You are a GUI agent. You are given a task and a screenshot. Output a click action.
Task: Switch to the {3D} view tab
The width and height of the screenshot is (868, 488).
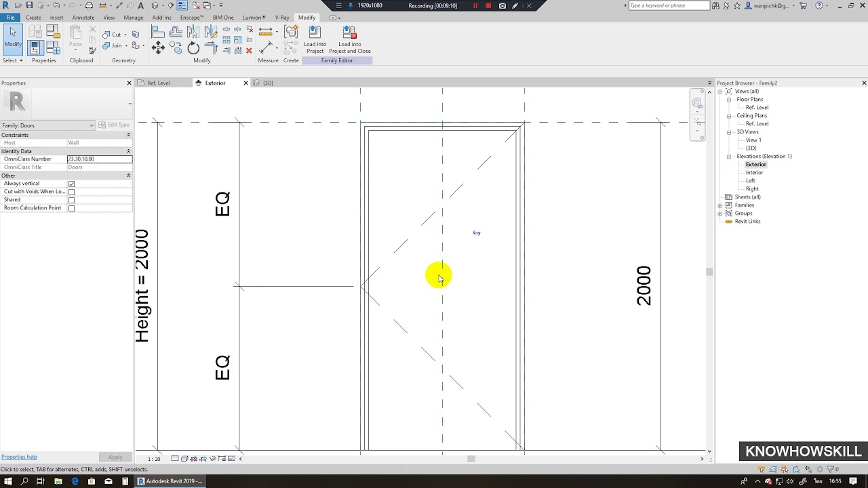tap(268, 83)
